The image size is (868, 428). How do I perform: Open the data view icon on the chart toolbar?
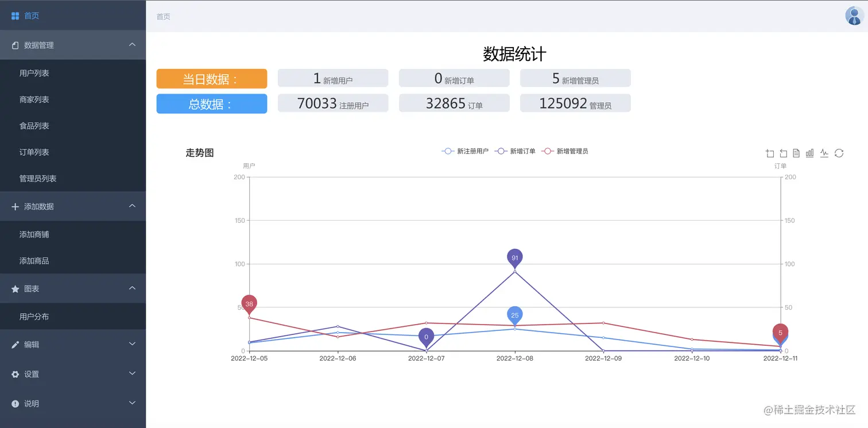(796, 153)
